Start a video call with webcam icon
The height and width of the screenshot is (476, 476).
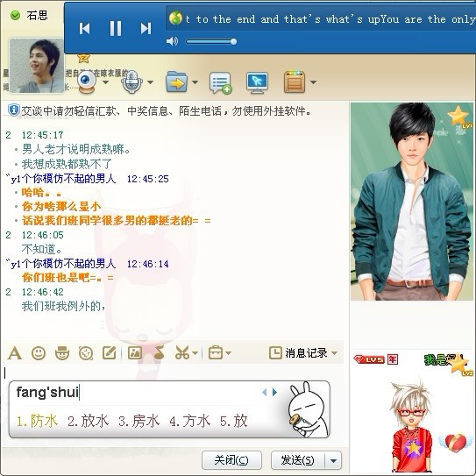point(87,82)
